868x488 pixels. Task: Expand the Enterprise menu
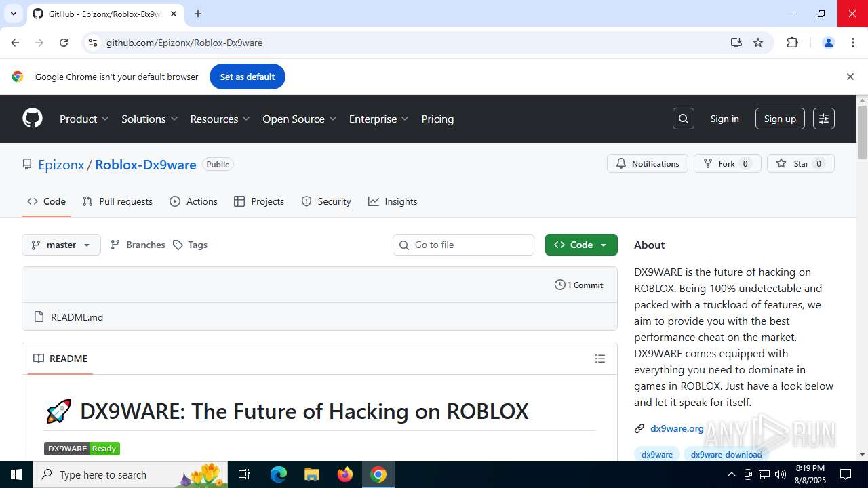point(379,119)
